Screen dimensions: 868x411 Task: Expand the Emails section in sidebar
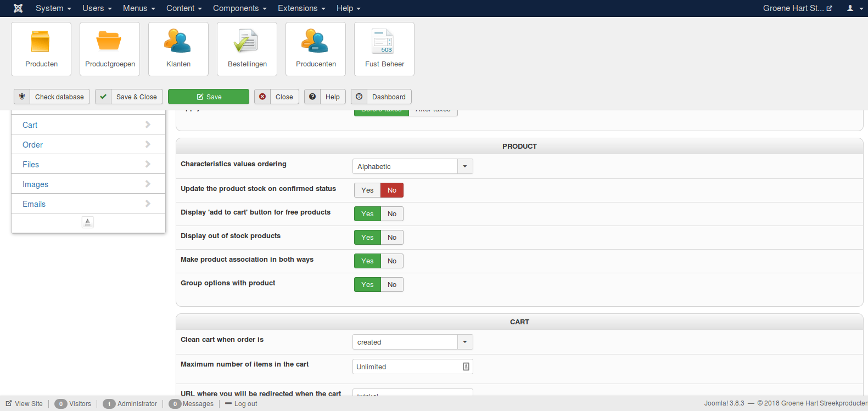88,204
